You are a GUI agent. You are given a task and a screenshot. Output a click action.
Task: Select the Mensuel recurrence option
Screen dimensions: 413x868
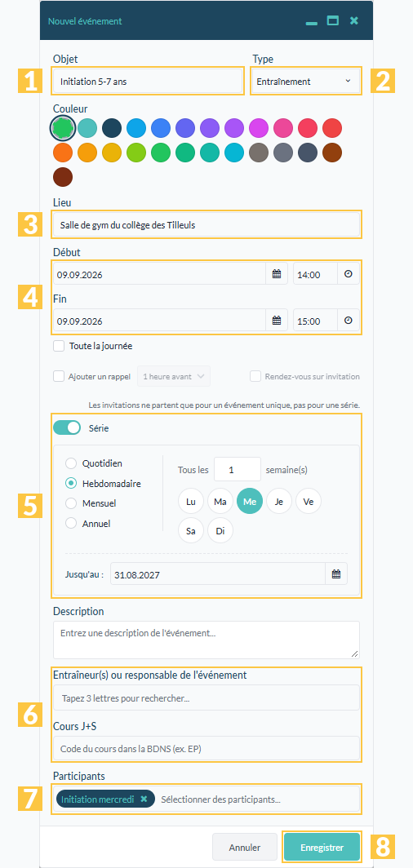click(71, 503)
